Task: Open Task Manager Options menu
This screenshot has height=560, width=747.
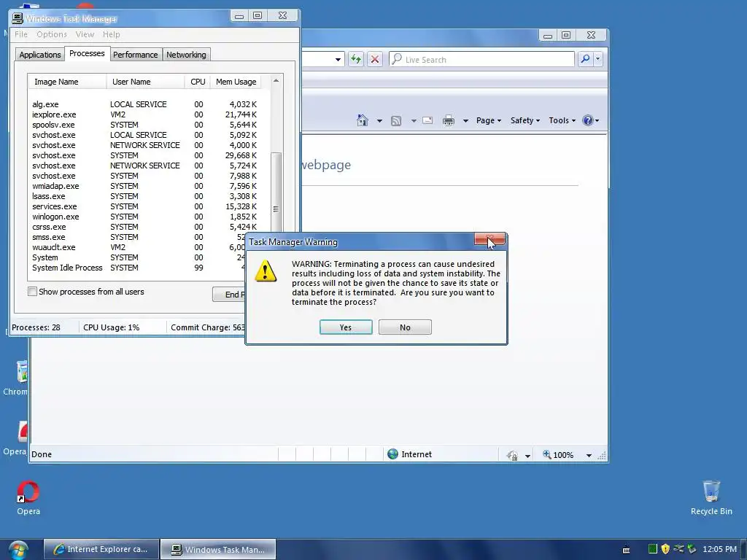Action: click(x=52, y=34)
